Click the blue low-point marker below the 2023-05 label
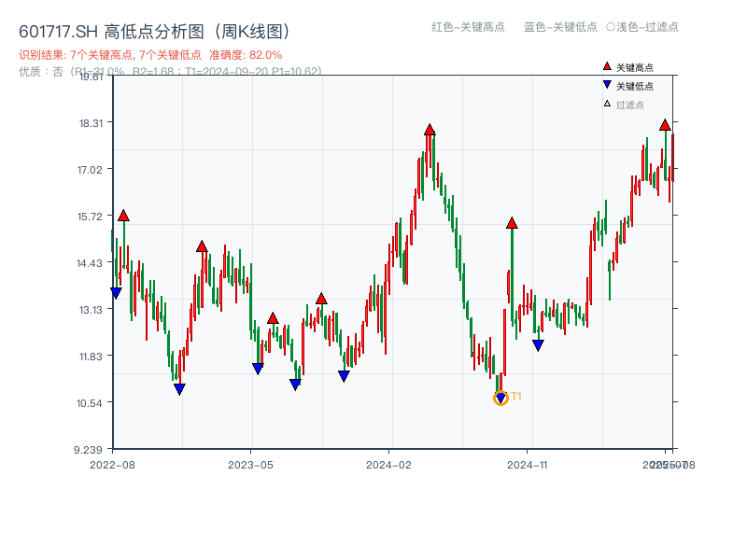This screenshot has width=747, height=560. tap(256, 366)
